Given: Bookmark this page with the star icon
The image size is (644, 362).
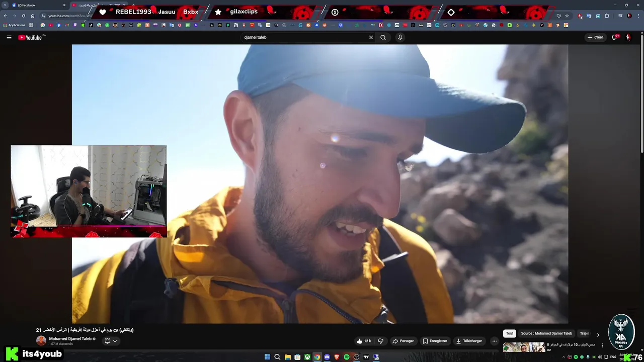Looking at the screenshot, I should point(567,16).
